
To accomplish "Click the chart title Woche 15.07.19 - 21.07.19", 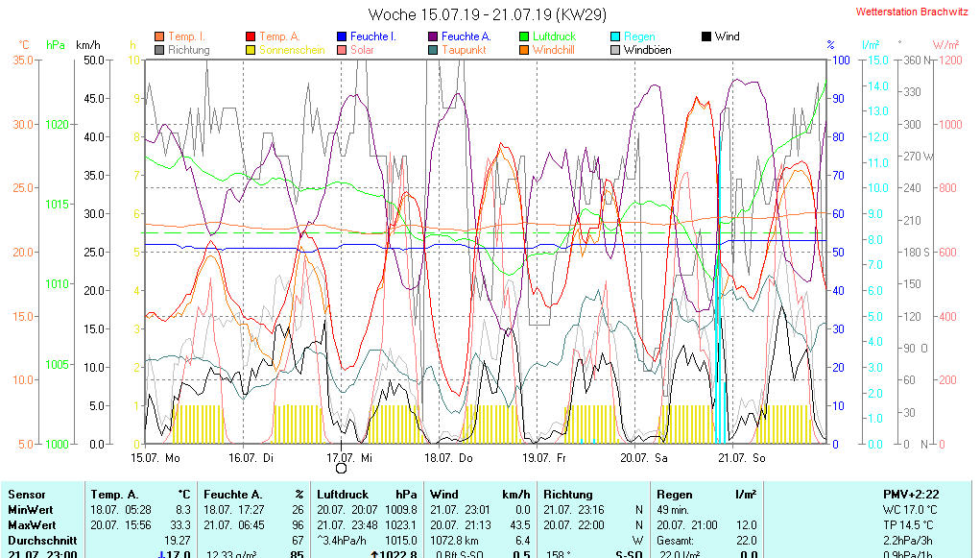I will [481, 13].
